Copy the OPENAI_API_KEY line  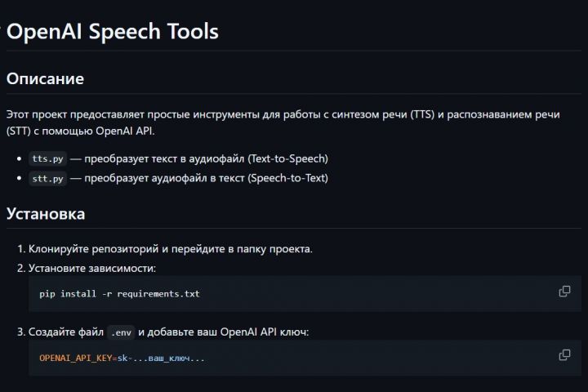click(x=564, y=355)
